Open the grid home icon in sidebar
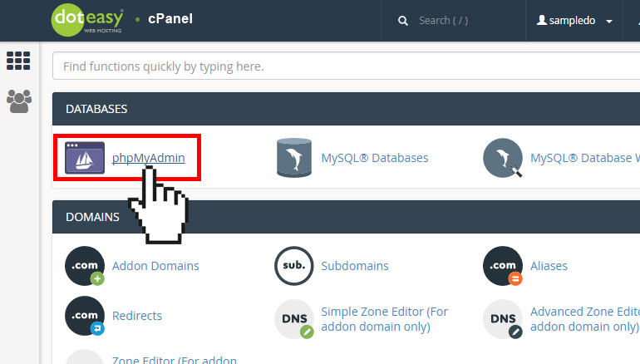 (x=18, y=61)
